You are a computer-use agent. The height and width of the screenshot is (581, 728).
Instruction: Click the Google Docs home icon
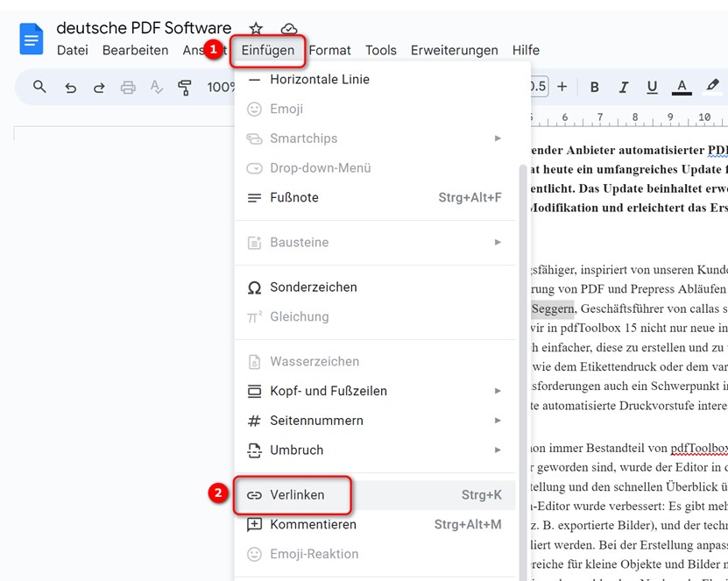[32, 39]
